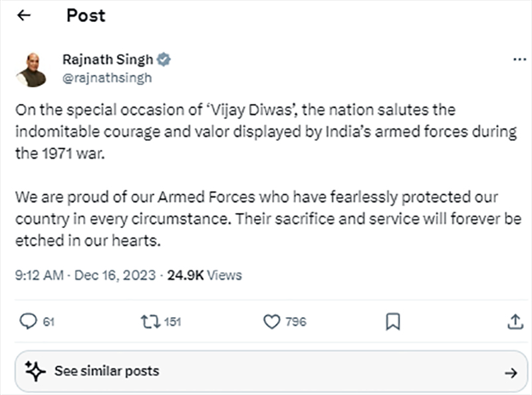532x395 pixels.
Task: Click the reply count 61
Action: [x=49, y=323]
